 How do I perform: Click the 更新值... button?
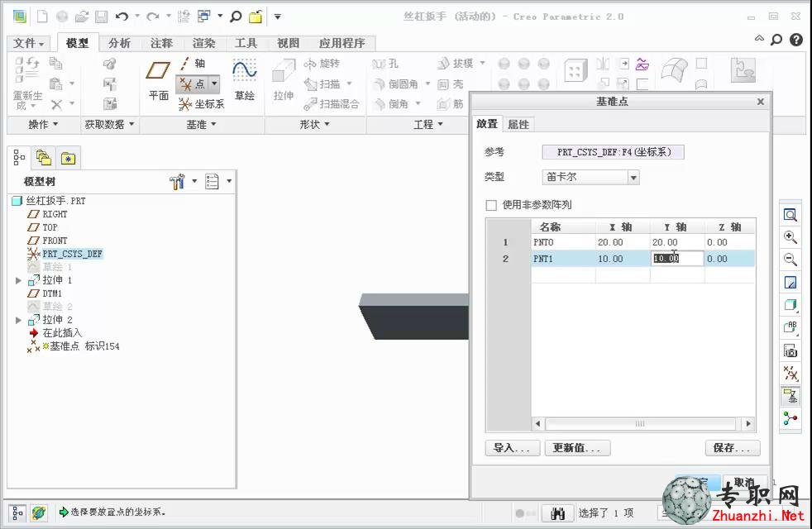coord(577,448)
